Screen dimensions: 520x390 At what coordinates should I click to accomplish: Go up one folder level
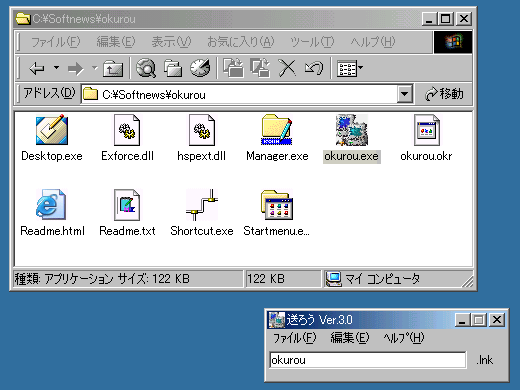113,68
